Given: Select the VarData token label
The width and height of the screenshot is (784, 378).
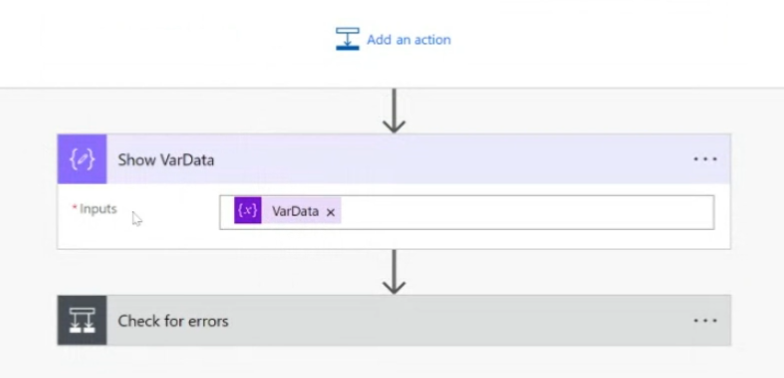Looking at the screenshot, I should (x=296, y=212).
